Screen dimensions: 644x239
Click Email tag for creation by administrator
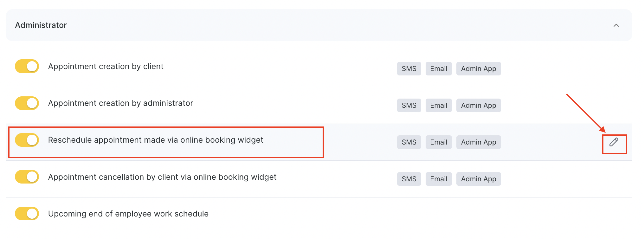439,105
